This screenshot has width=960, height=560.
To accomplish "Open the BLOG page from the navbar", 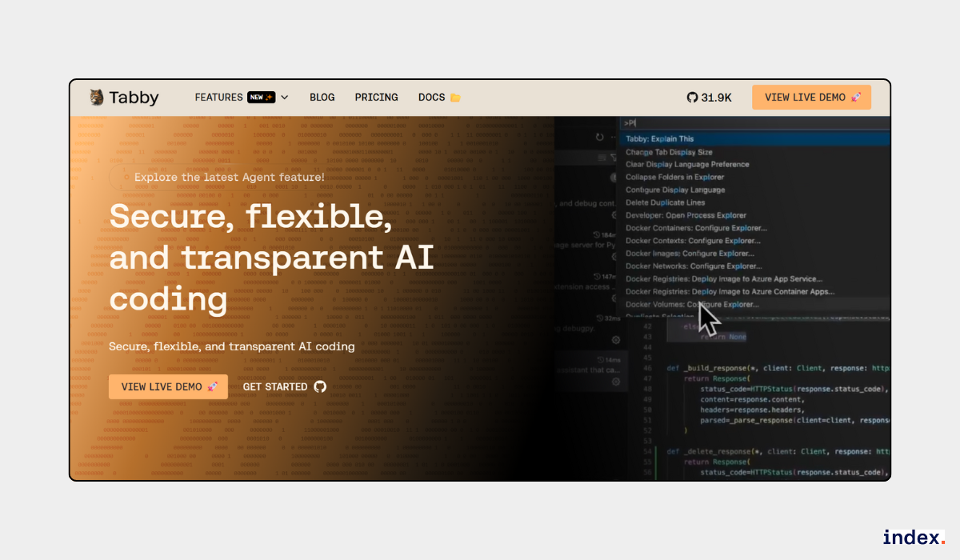I will coord(322,97).
